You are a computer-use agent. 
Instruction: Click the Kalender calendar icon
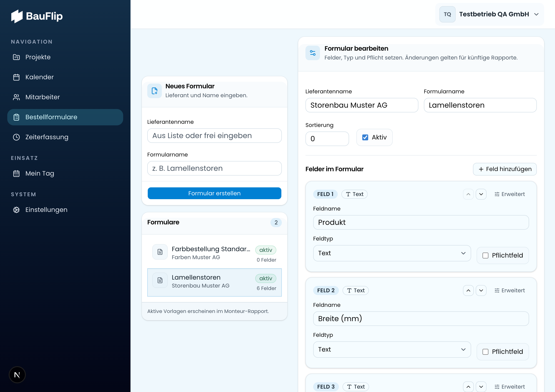[16, 77]
